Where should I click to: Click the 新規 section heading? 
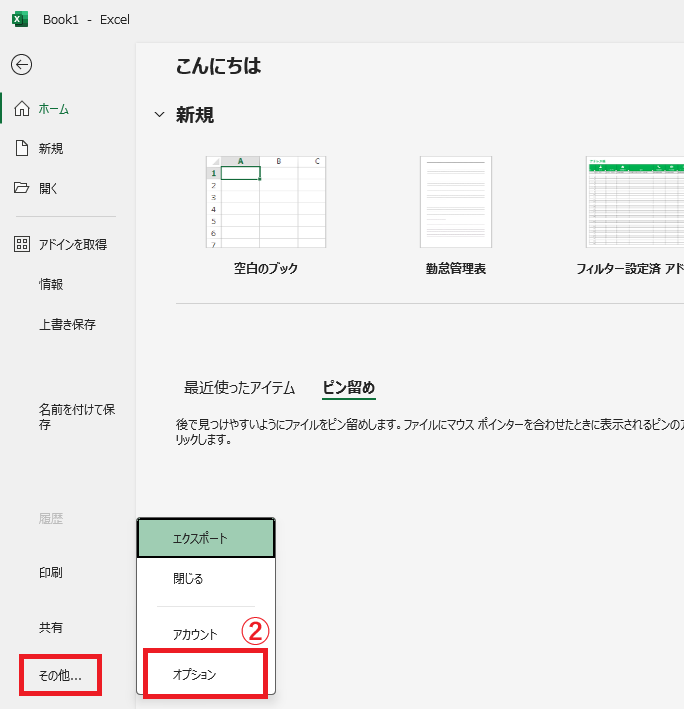click(x=195, y=115)
